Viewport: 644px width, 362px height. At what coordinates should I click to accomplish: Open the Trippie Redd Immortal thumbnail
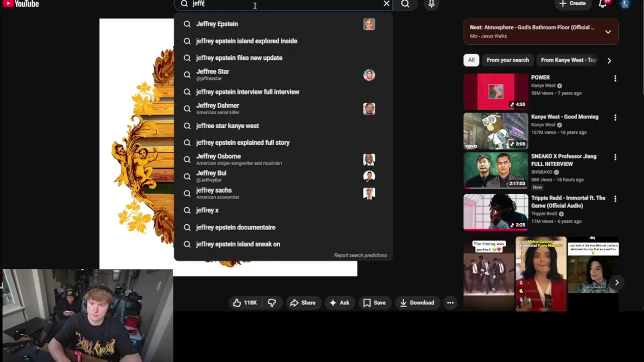tap(496, 212)
